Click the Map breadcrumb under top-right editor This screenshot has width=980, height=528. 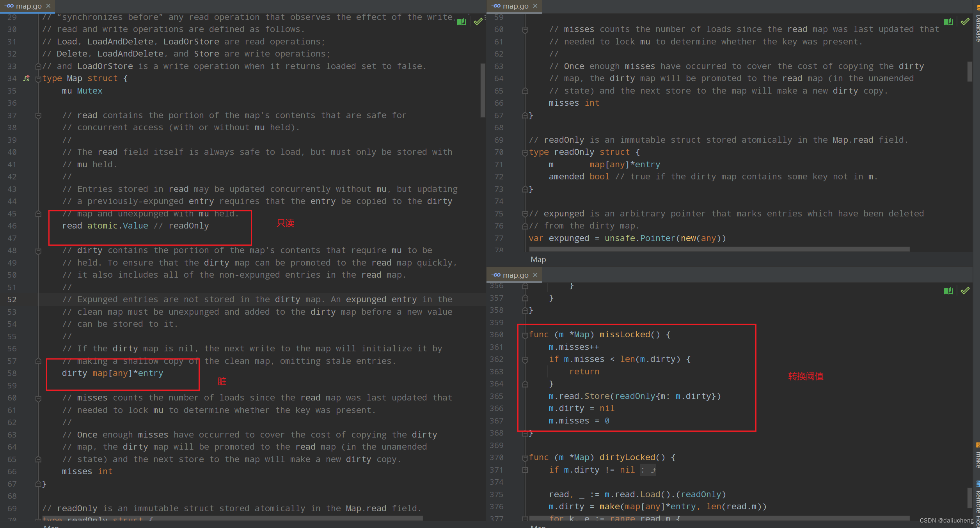(538, 259)
